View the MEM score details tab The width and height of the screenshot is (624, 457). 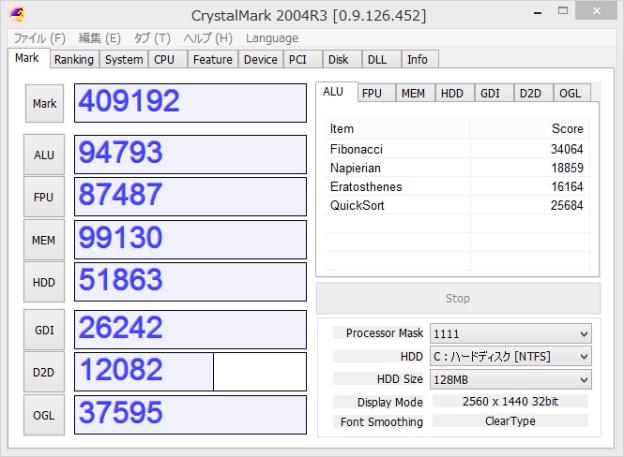coord(411,93)
